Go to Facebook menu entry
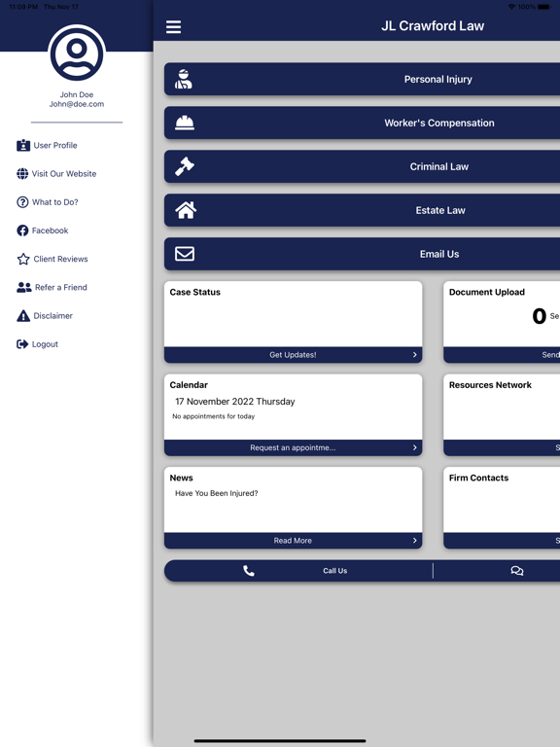Viewport: 560px width, 747px height. coord(43,231)
